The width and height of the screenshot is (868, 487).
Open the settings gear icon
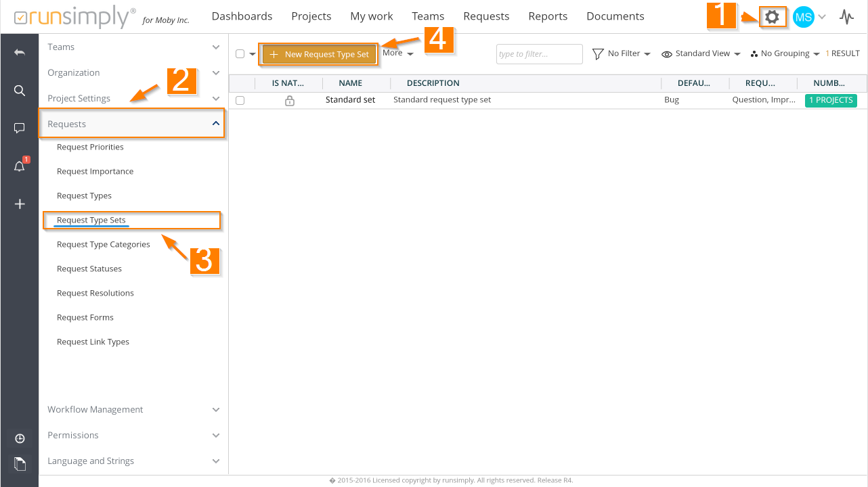(772, 18)
